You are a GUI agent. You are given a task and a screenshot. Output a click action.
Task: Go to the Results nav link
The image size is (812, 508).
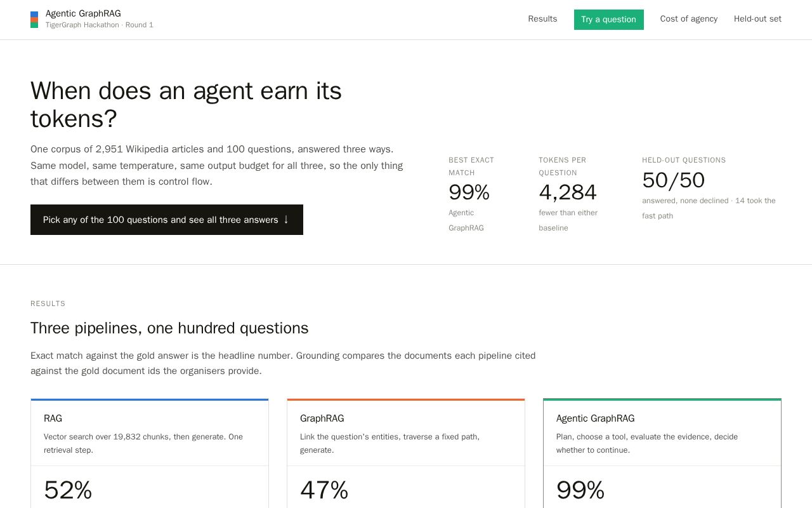pos(542,19)
